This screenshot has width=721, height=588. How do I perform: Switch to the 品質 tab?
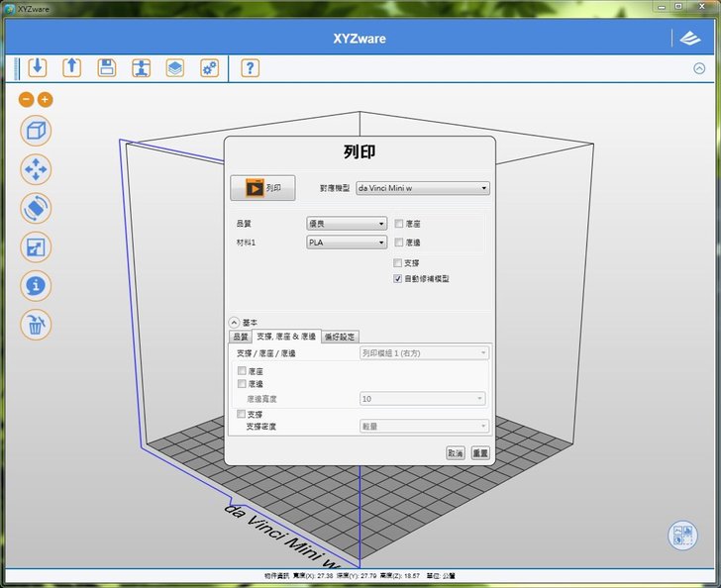(x=241, y=337)
